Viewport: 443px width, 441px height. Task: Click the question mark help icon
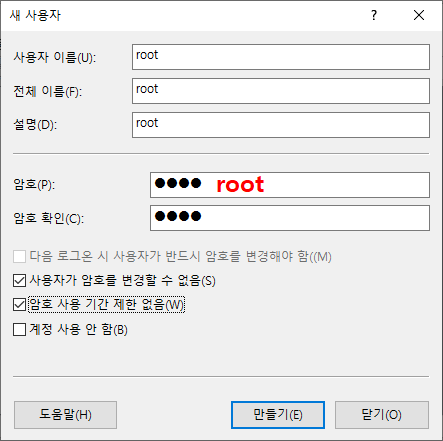374,15
